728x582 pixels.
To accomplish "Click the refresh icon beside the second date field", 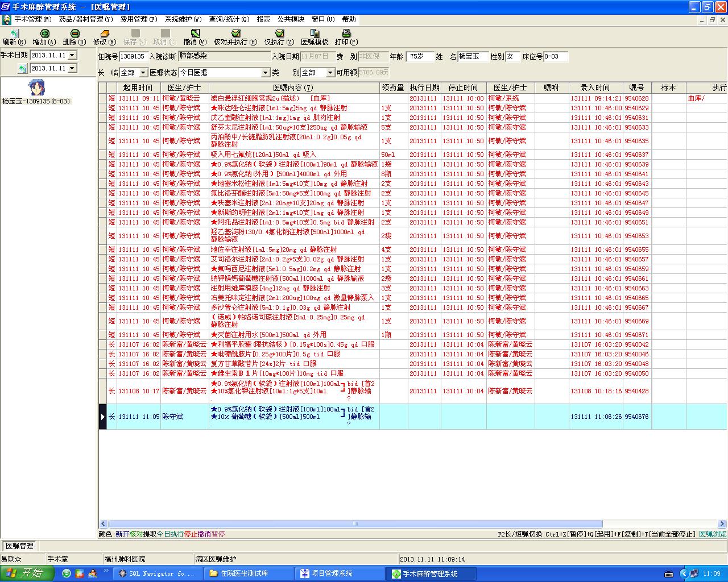I will pyautogui.click(x=22, y=68).
